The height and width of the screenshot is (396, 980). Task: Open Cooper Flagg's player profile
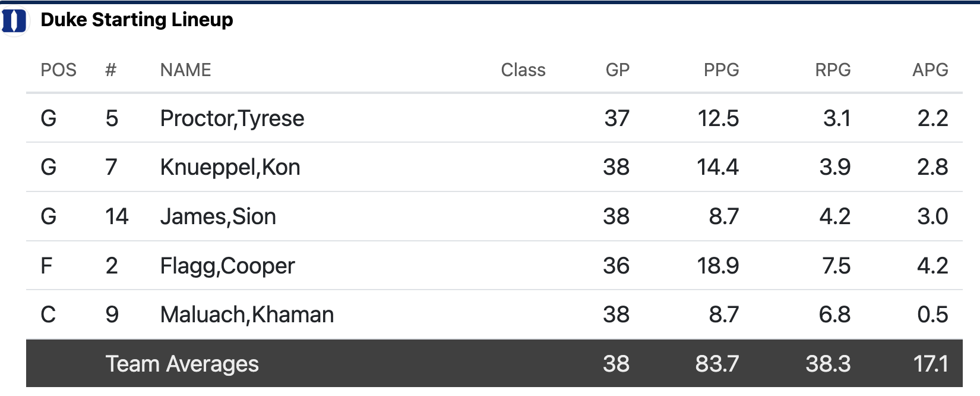click(x=227, y=266)
